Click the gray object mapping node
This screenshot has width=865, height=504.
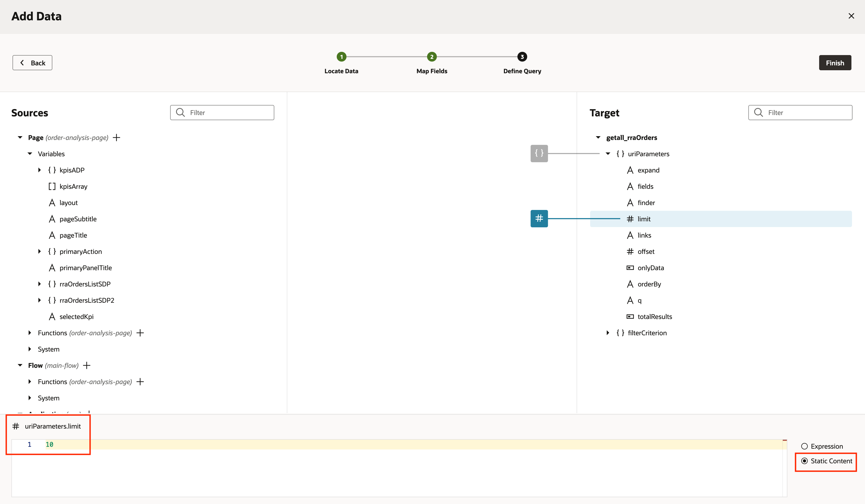[x=539, y=153]
